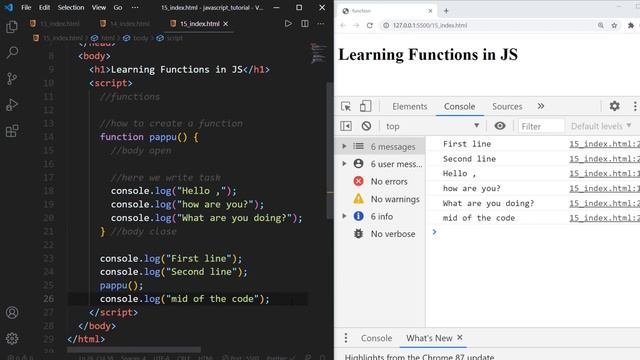640x360 pixels.
Task: Split the editor to the right
Action: (304, 24)
